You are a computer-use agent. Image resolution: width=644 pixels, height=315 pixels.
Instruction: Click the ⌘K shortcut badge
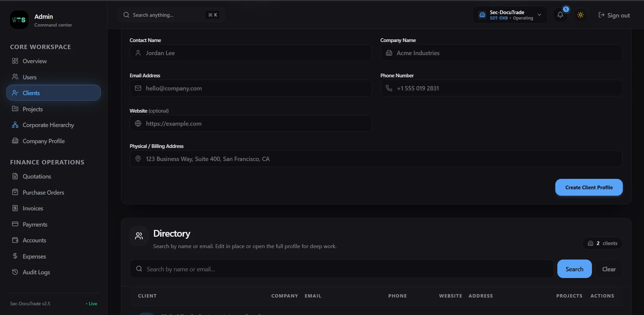click(x=213, y=15)
